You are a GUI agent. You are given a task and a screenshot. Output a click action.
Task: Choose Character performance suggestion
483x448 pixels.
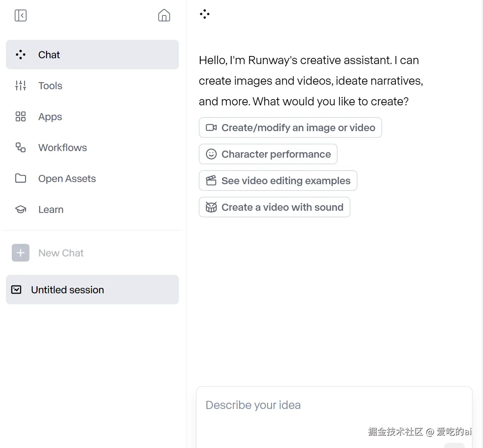pos(268,154)
